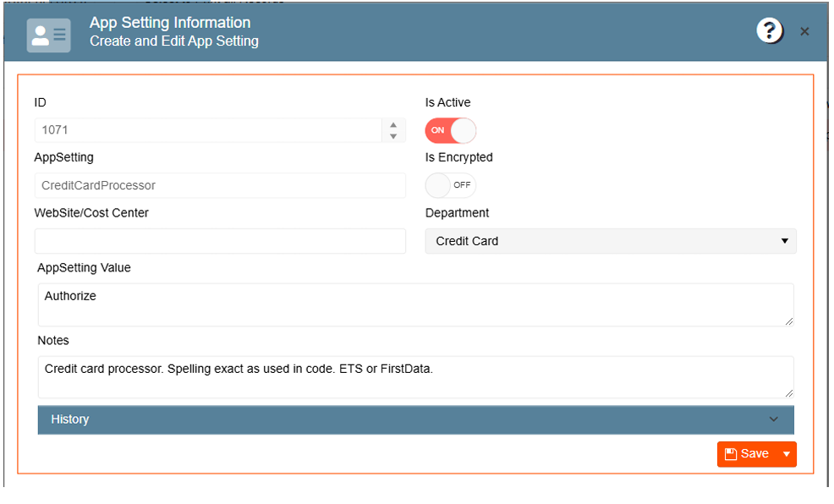Viewport: 834px width, 504px height.
Task: Save the app setting
Action: pyautogui.click(x=746, y=454)
